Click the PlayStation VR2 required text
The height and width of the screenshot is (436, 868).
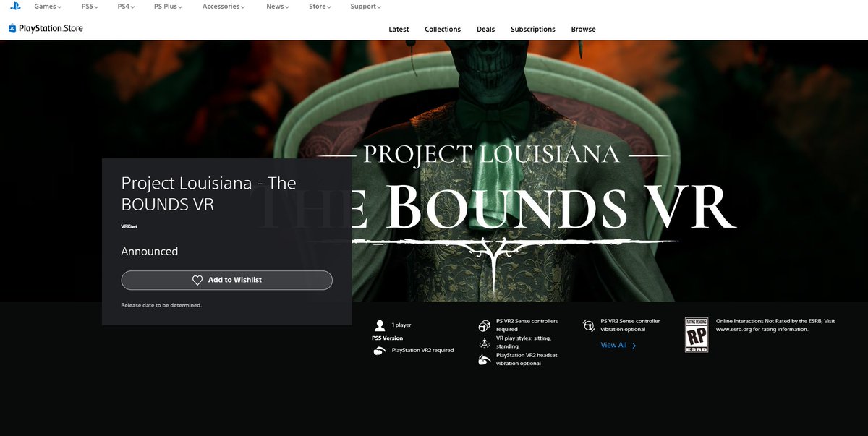(x=423, y=350)
